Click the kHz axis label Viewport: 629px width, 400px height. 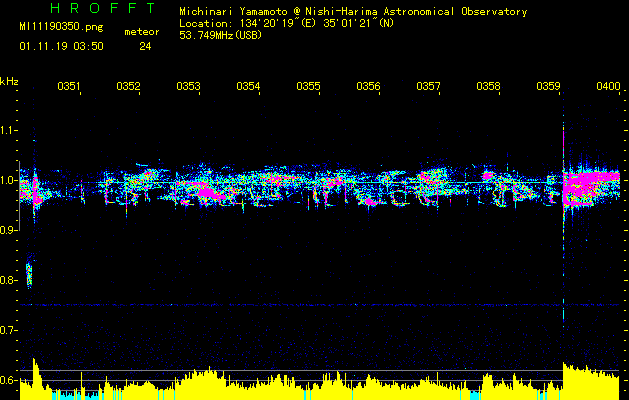point(9,81)
